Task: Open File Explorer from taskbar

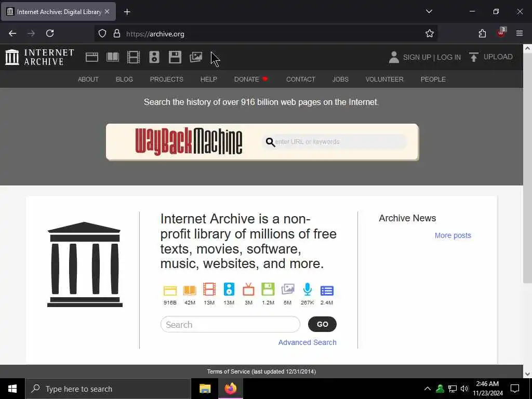Action: click(205, 389)
